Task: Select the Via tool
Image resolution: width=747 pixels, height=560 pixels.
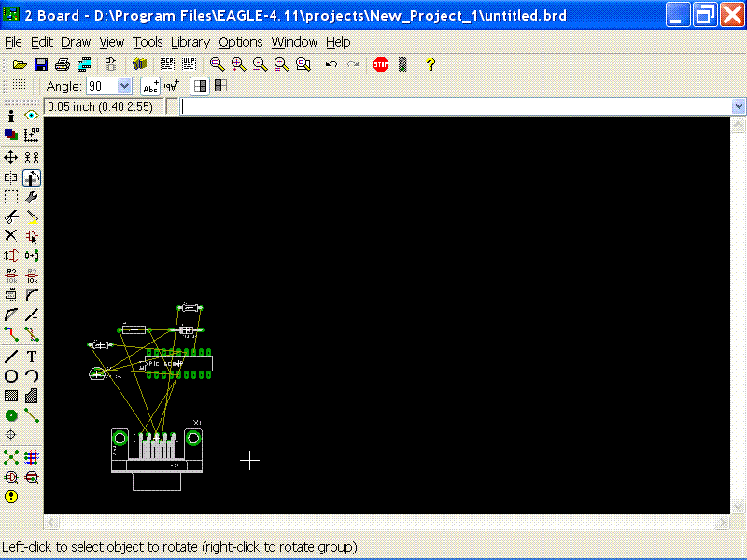Action: click(x=11, y=415)
